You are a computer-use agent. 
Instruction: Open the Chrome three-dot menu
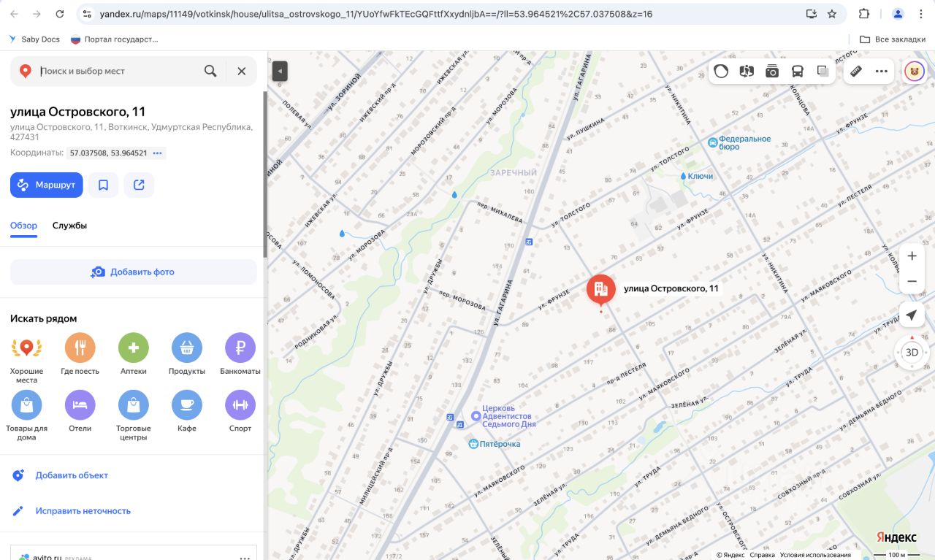921,14
